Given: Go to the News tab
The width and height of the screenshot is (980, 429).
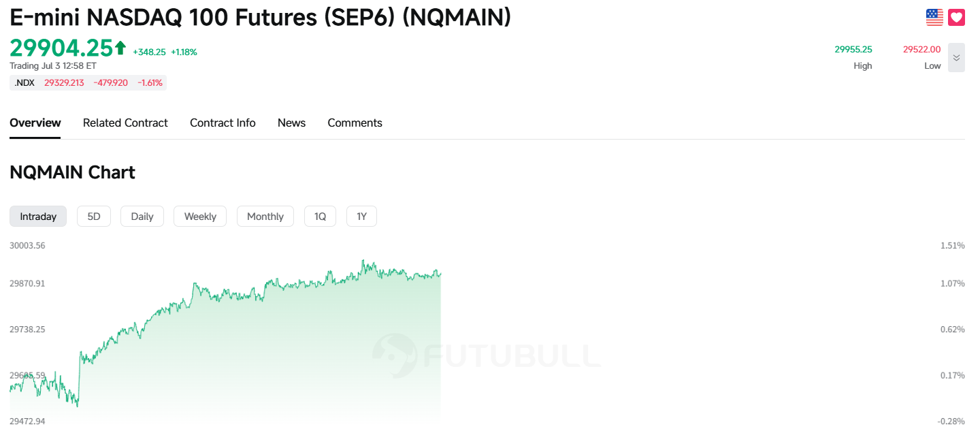Looking at the screenshot, I should 291,123.
